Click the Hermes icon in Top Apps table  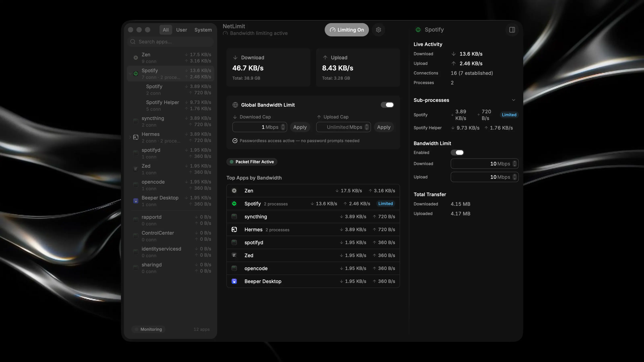pos(234,230)
